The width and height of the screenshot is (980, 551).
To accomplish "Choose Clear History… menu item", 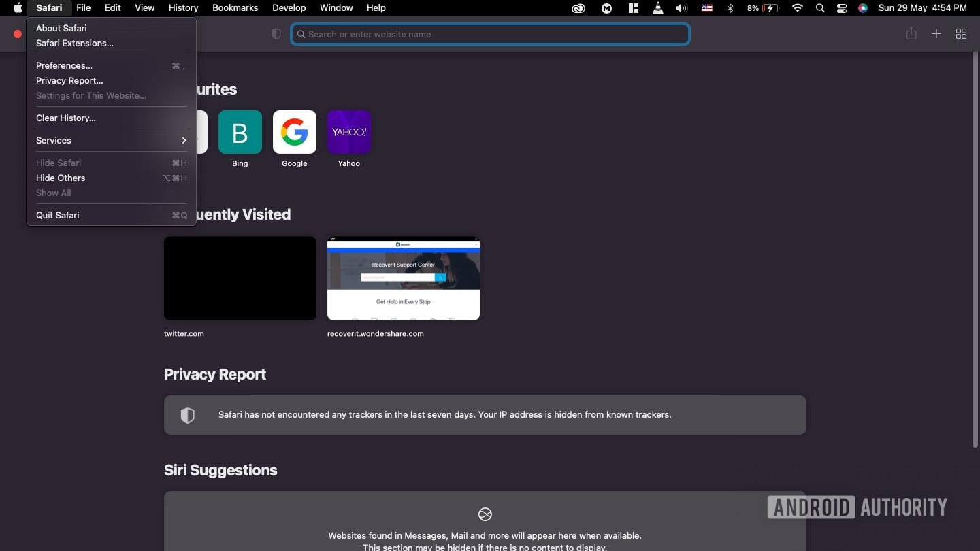I will (112, 118).
